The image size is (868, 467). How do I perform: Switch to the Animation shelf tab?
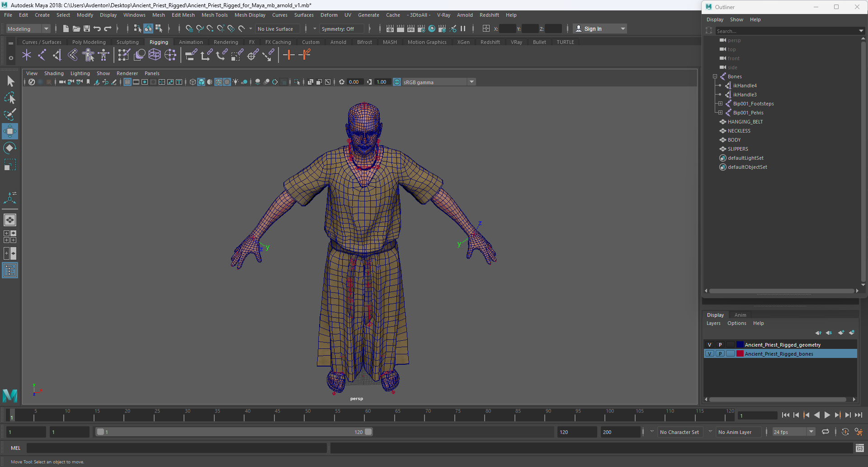(191, 42)
